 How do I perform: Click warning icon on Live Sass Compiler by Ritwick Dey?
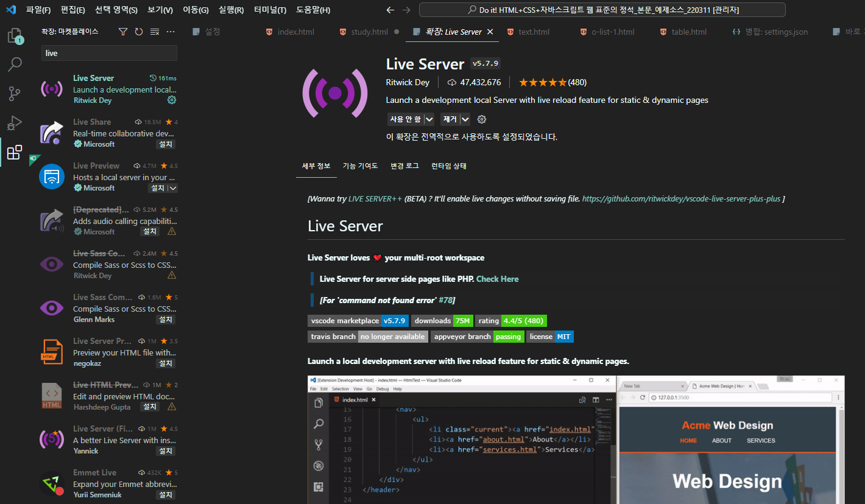click(172, 275)
